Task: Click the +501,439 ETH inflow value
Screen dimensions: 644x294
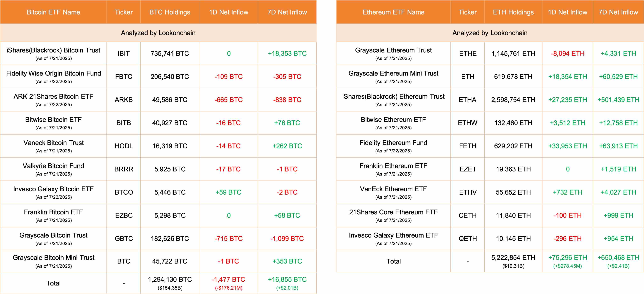Action: (618, 100)
